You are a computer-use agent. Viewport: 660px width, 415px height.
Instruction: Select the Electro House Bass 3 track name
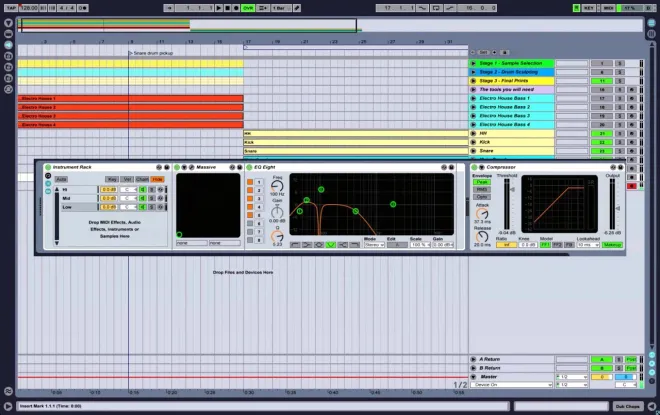504,116
